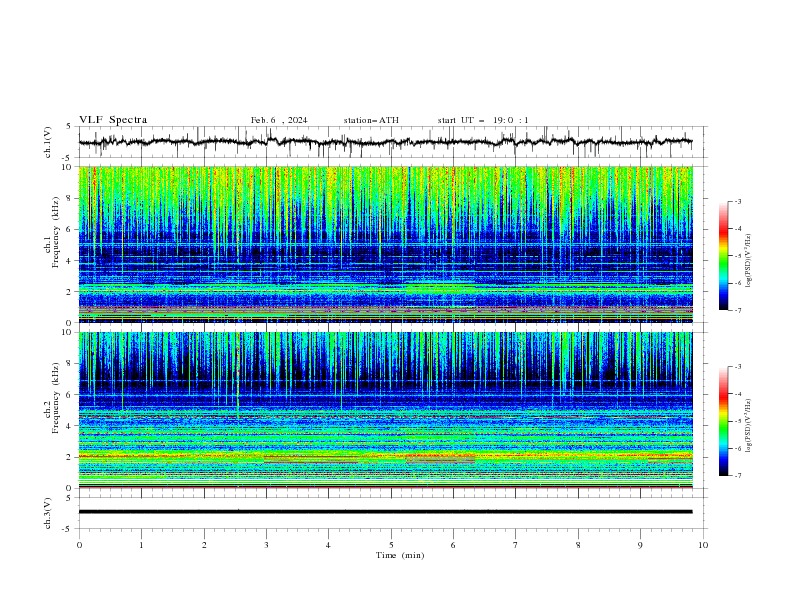Click the thick black ch.3 voltage trace
Screen dimensions: 792x612
[x=385, y=512]
